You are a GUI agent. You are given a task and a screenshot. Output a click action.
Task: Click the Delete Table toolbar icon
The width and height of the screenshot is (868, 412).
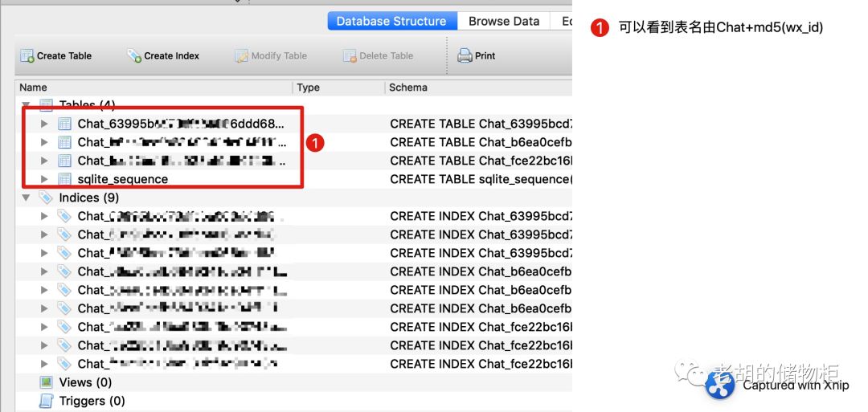[350, 56]
